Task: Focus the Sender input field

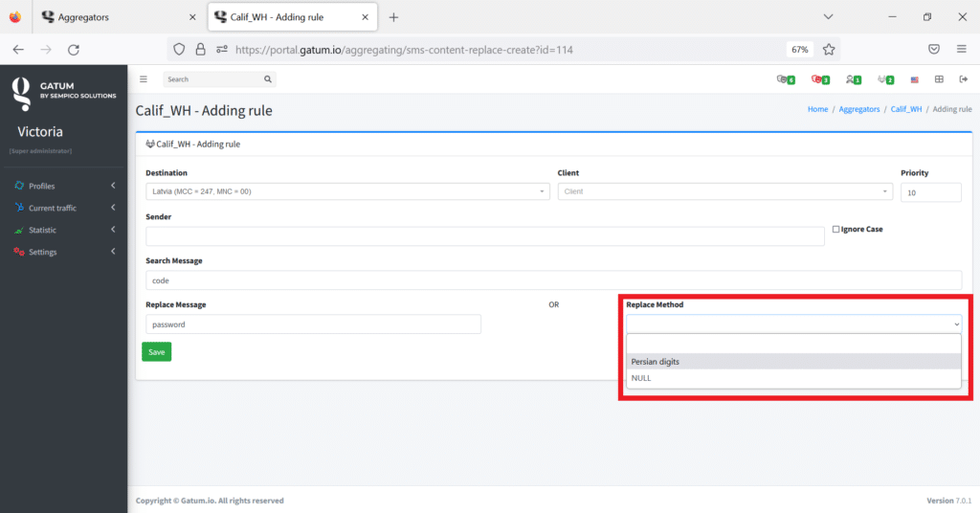Action: [485, 236]
